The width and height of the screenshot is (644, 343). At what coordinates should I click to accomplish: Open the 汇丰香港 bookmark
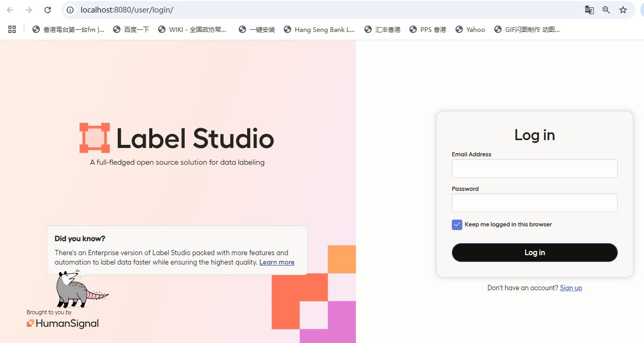pyautogui.click(x=382, y=30)
